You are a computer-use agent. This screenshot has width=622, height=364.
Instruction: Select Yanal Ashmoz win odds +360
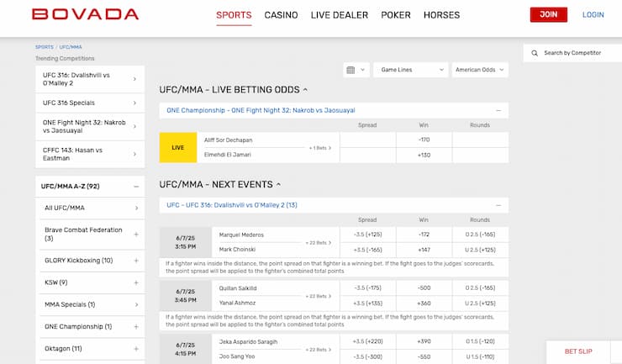[424, 303]
